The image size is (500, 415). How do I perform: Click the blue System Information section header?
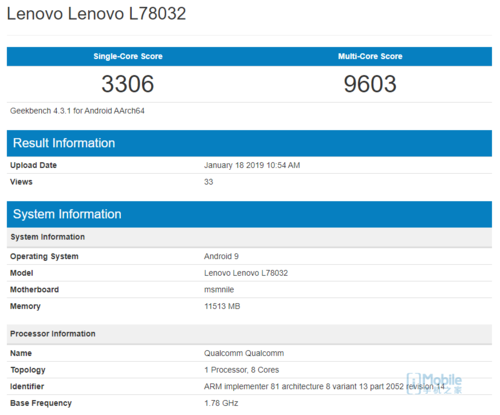tap(249, 214)
